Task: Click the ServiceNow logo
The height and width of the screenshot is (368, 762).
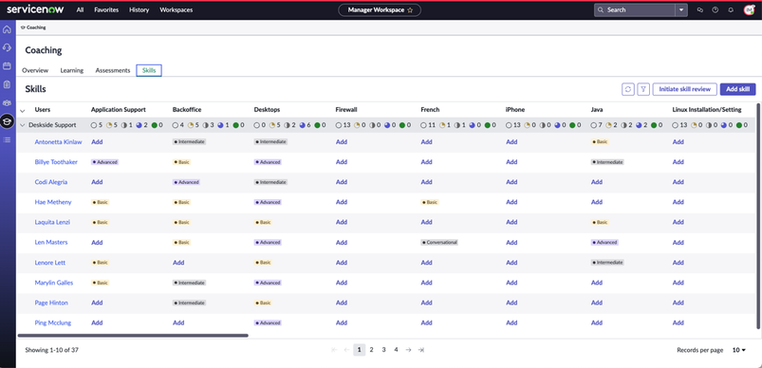Action: pos(35,9)
